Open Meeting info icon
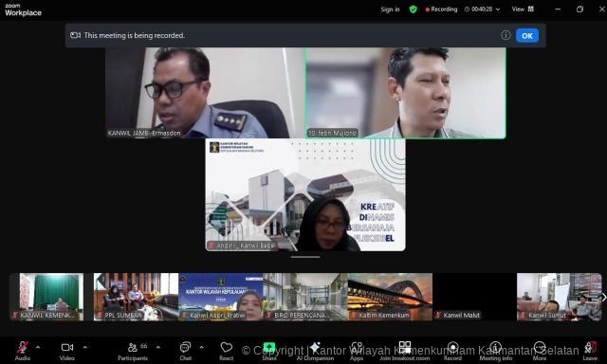Viewport: 607px width, 364px height. pyautogui.click(x=495, y=347)
